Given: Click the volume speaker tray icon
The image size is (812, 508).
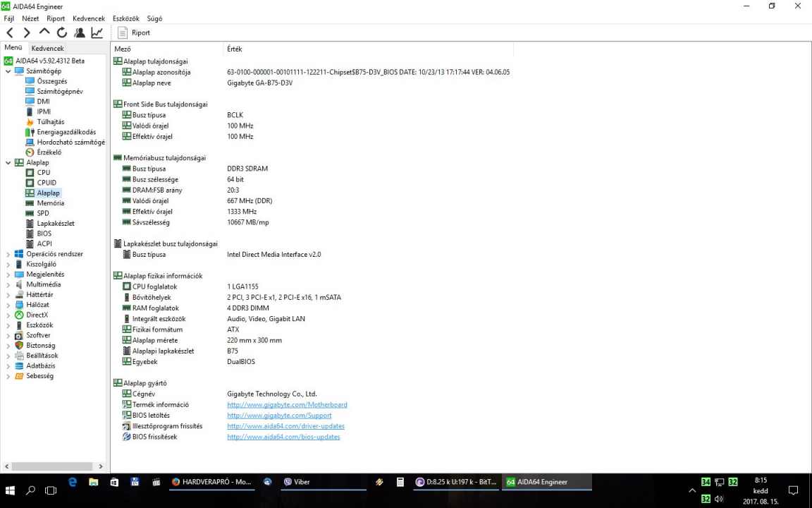Looking at the screenshot, I should [719, 500].
